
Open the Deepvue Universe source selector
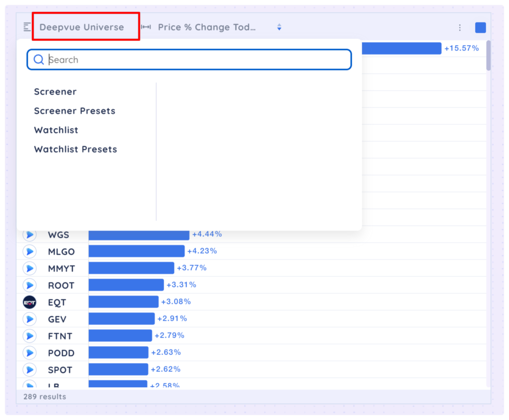pyautogui.click(x=82, y=27)
